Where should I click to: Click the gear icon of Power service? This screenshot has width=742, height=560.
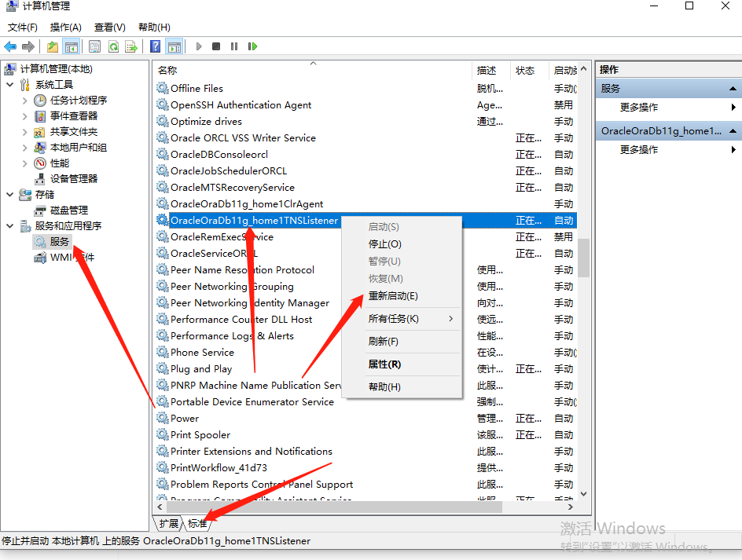163,418
